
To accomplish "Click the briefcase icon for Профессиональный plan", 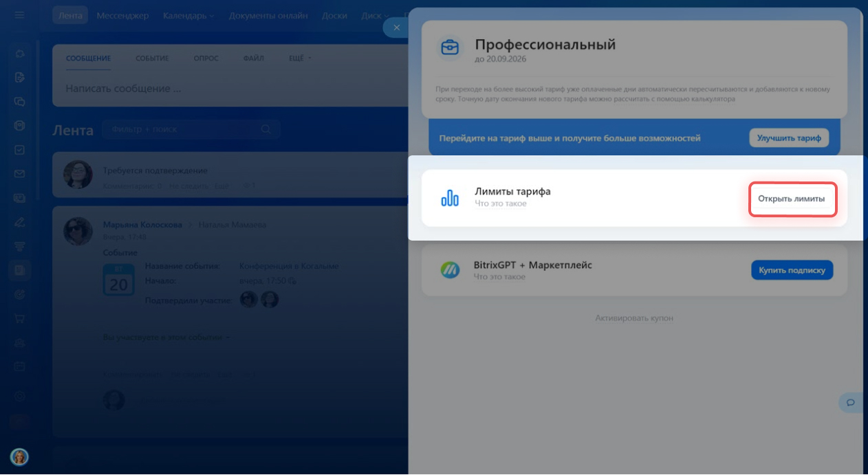I will [450, 47].
